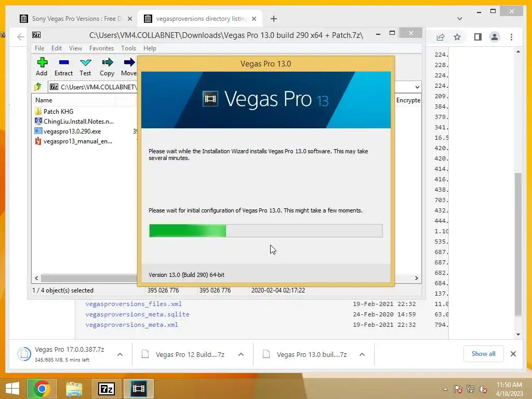
Task: Click the volume tray icon
Action: click(483, 389)
